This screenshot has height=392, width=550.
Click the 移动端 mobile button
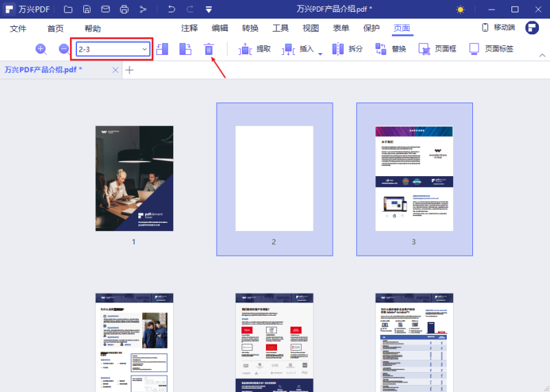pos(498,28)
